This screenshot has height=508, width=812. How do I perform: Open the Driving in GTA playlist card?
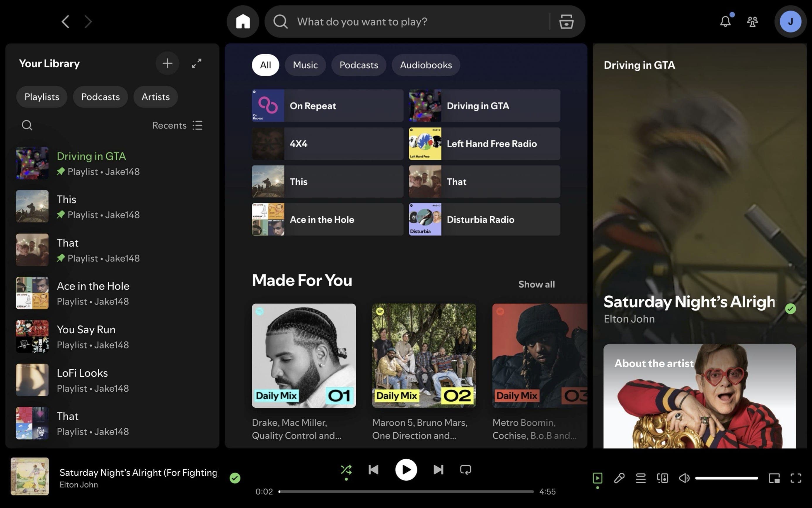coord(483,106)
